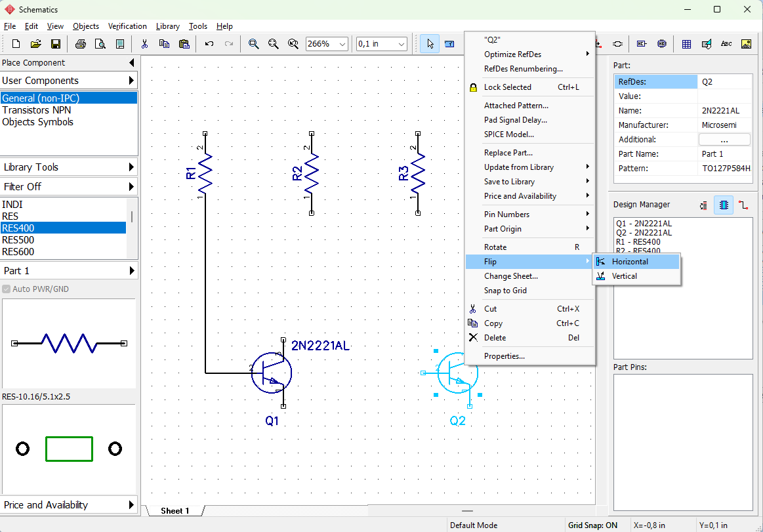Expand the User Components menu
This screenshot has height=532, width=763.
(69, 81)
